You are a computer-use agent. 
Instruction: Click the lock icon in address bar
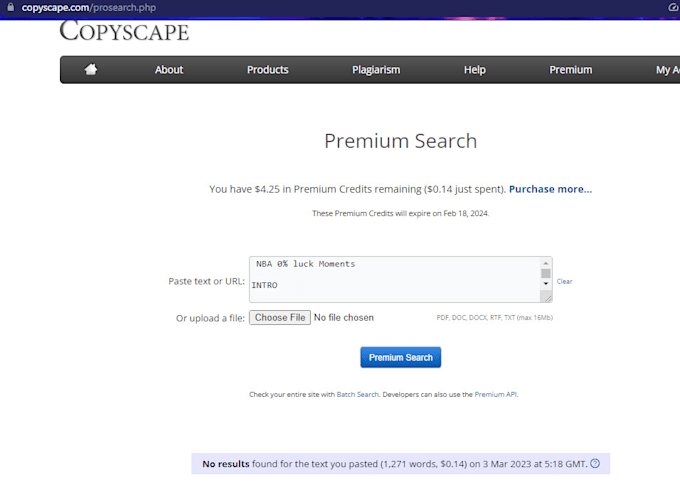point(11,7)
